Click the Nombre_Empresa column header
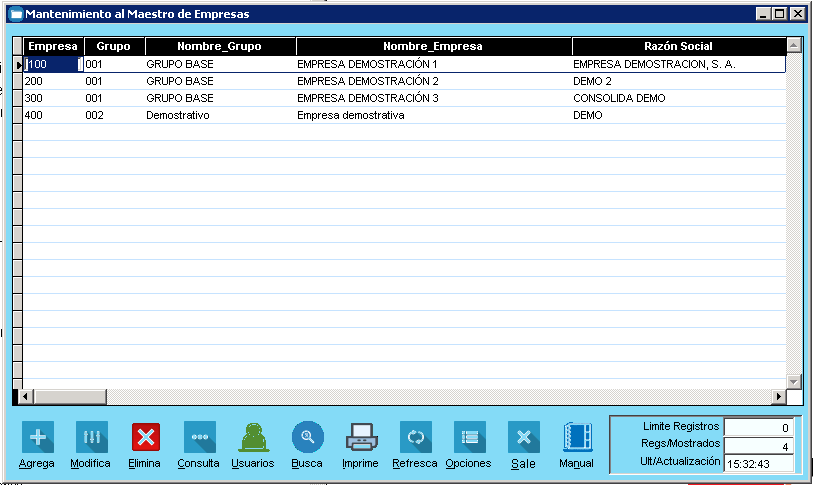The height and width of the screenshot is (485, 813). pyautogui.click(x=433, y=46)
